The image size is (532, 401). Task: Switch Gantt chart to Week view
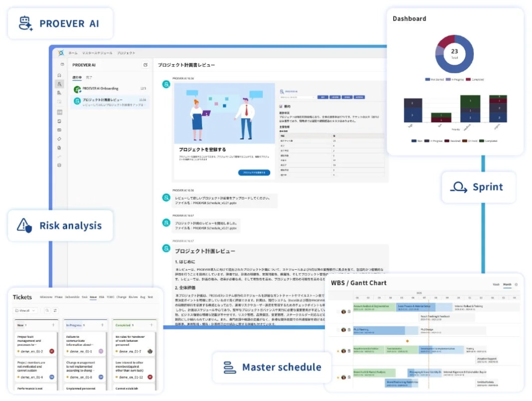coord(496,285)
